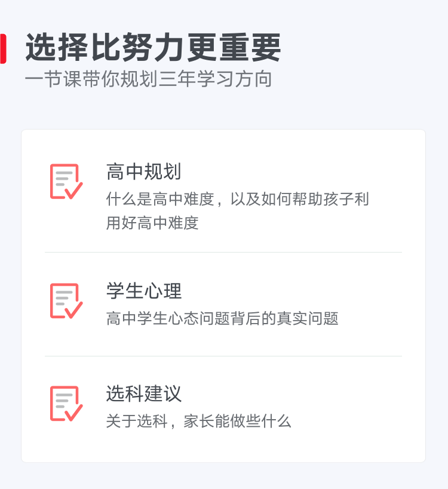This screenshot has width=448, height=489.
Task: Click the headline 选择比努力更重要
Action: pos(153,47)
